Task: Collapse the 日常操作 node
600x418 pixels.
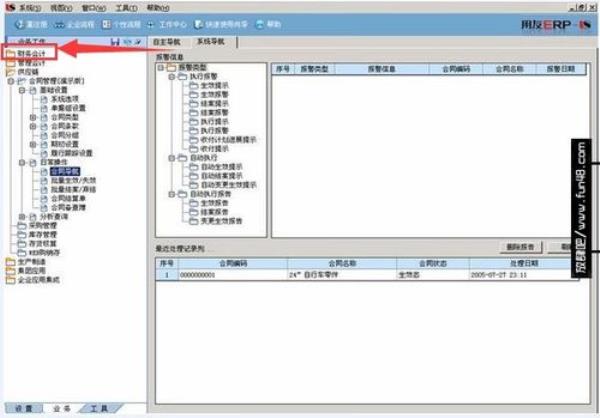Action: (x=22, y=163)
